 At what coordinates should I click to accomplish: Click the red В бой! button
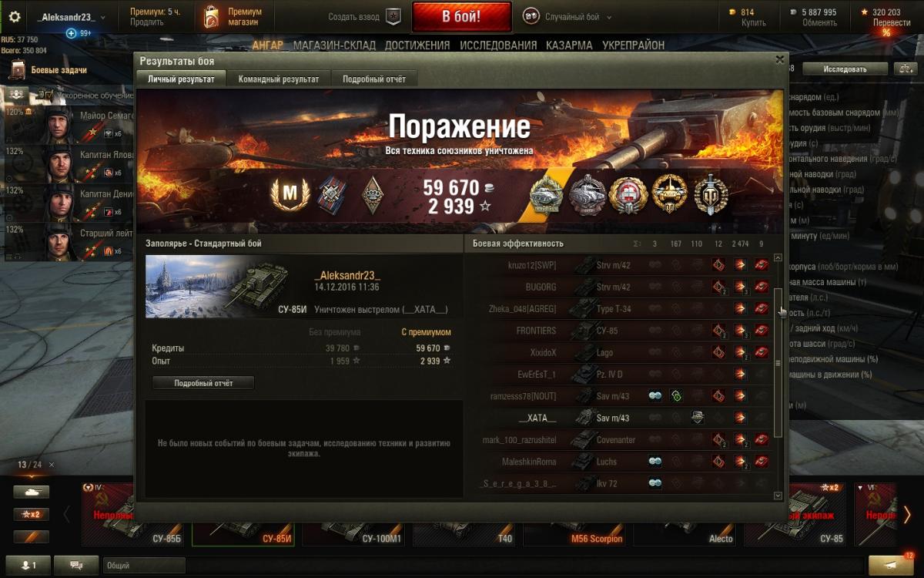[462, 17]
